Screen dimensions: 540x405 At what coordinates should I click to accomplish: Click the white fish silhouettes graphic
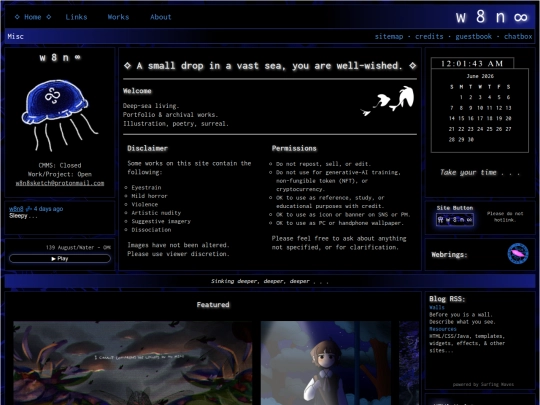387,101
